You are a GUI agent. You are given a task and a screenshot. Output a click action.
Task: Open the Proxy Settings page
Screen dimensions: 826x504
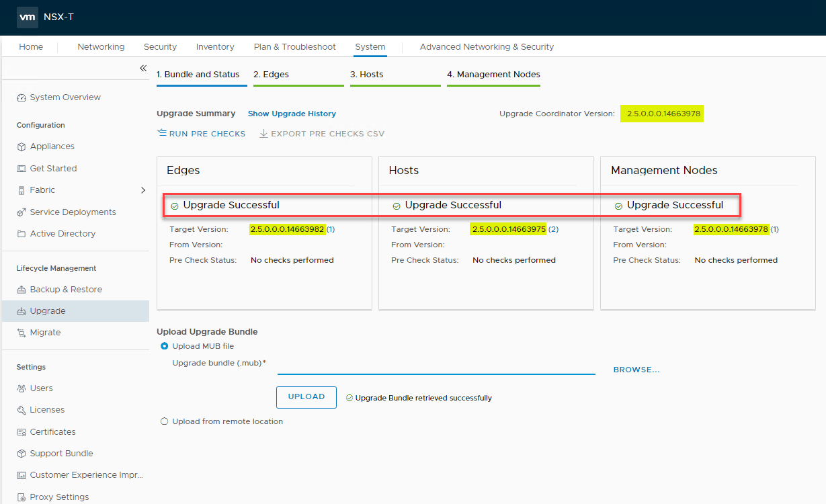58,497
